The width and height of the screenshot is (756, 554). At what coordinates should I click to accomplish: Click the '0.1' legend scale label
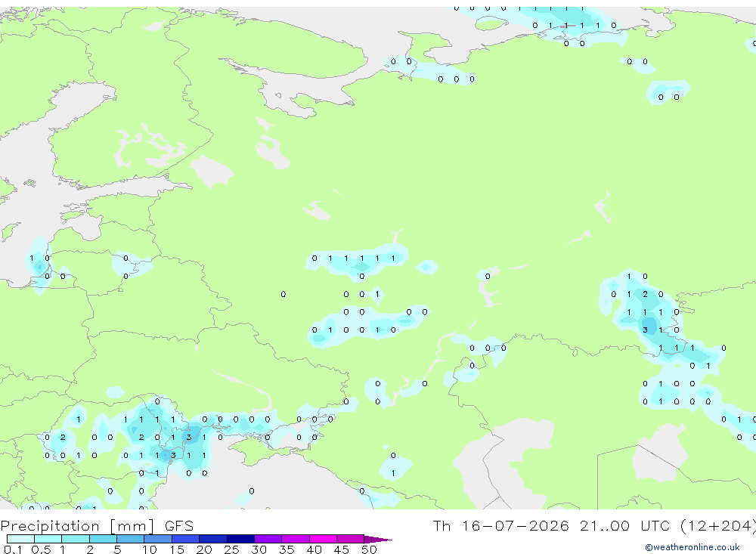13,549
